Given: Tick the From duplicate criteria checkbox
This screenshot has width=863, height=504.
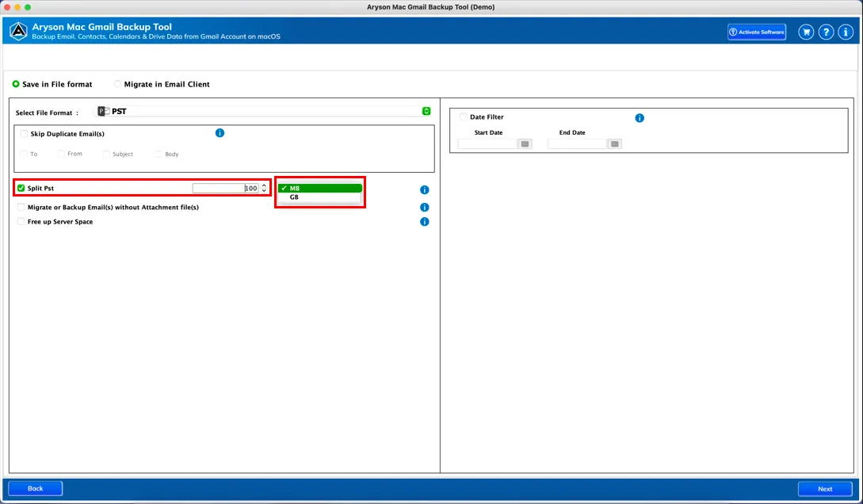Looking at the screenshot, I should point(61,154).
